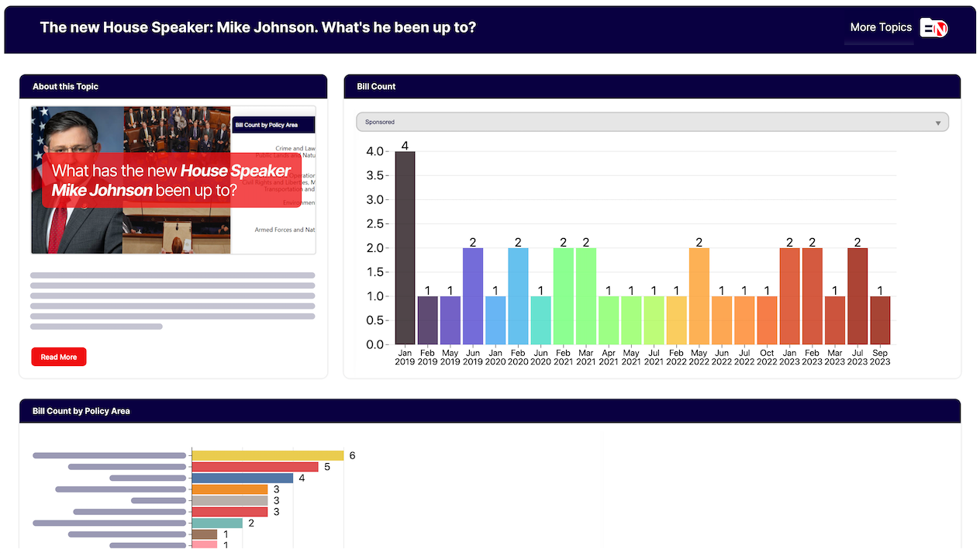Screen dimensions: 980x553
Task: Click the EN logo icon in header
Action: pos(933,28)
